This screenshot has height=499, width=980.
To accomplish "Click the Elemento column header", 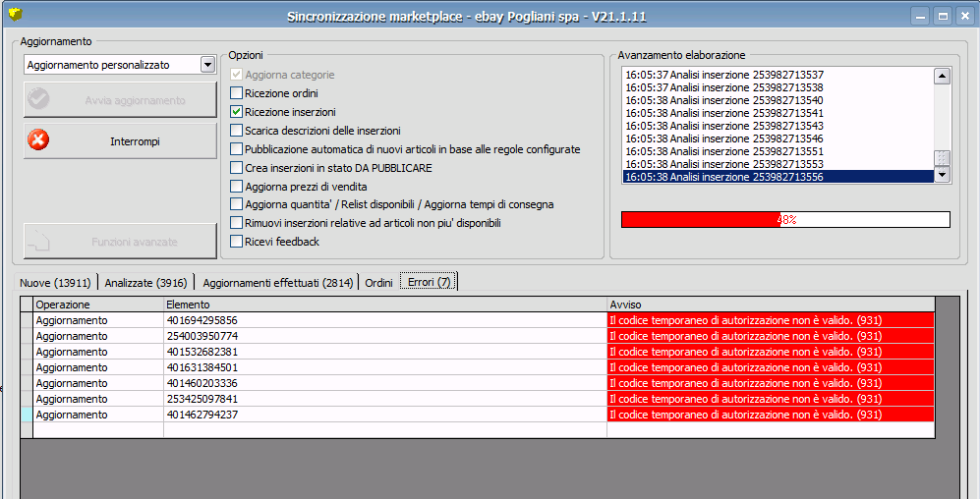I will (x=385, y=305).
